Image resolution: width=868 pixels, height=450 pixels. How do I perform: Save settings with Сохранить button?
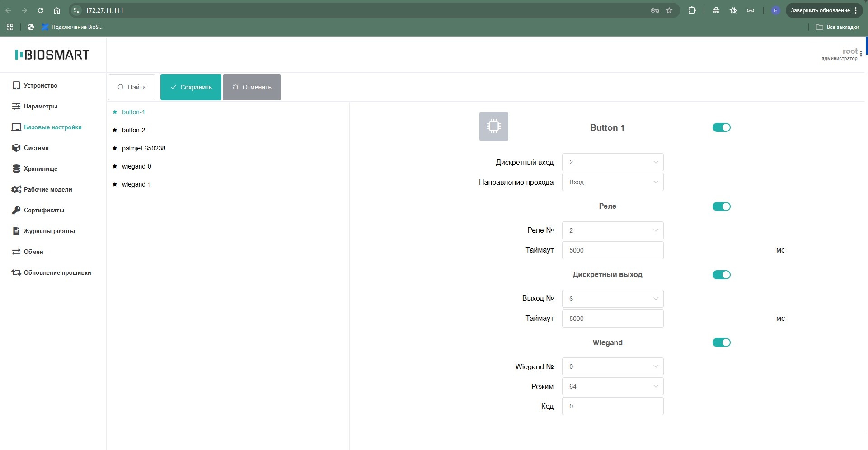[191, 87]
